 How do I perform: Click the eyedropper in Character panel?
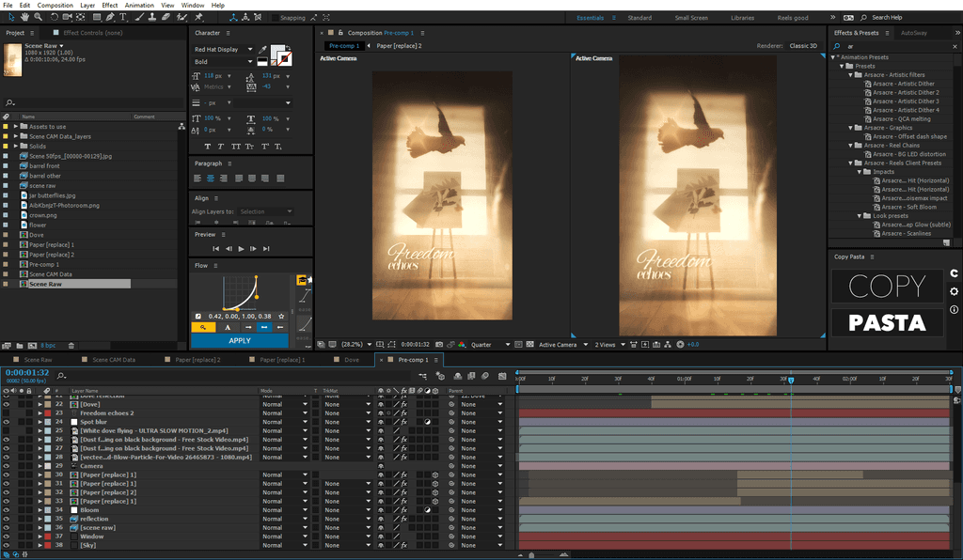[262, 49]
